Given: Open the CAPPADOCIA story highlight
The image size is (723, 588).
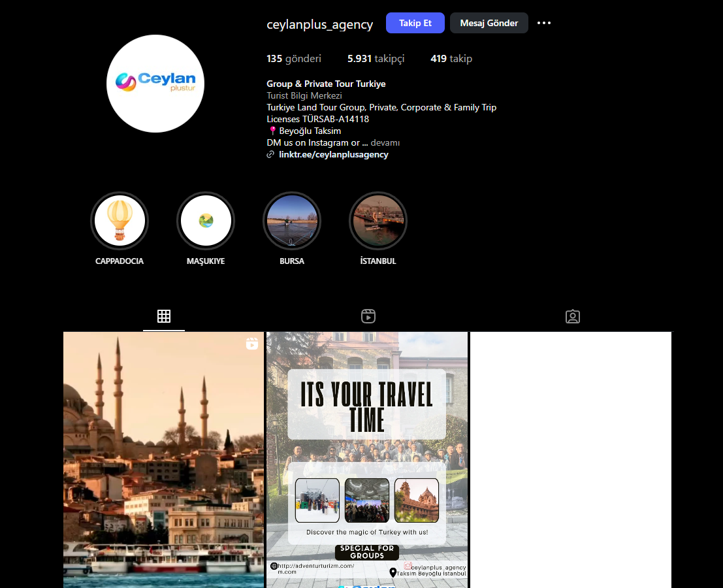Looking at the screenshot, I should click(x=120, y=221).
